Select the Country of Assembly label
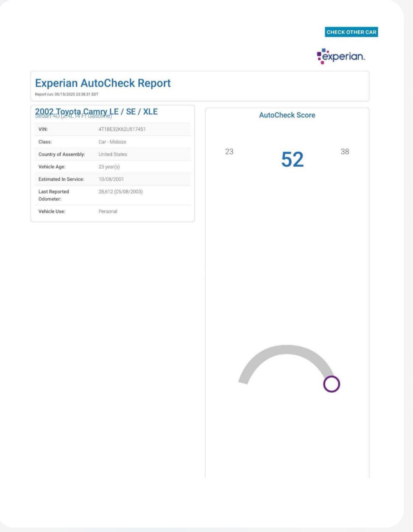This screenshot has height=532, width=413. [x=61, y=154]
